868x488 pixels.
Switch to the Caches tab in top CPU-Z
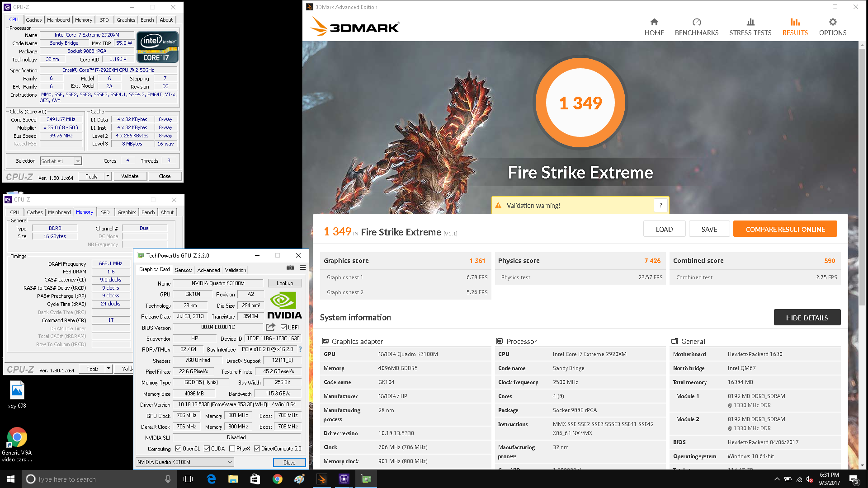[34, 20]
